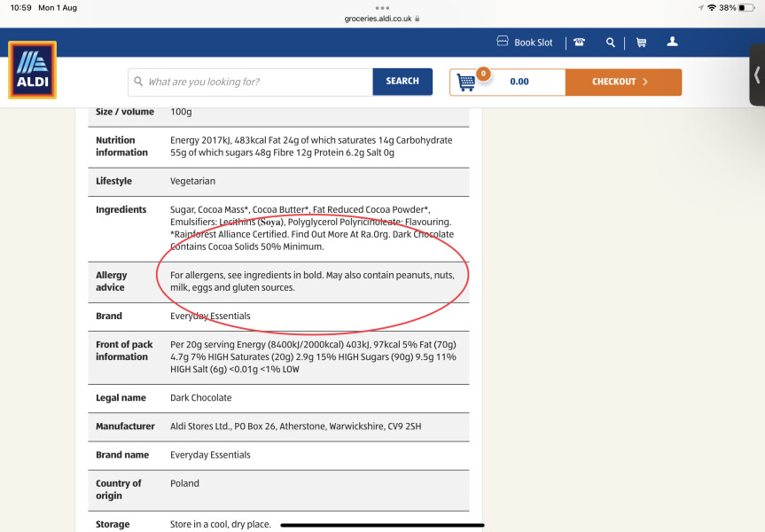Image resolution: width=765 pixels, height=532 pixels.
Task: Click the Brand name value Everyday Essentials
Action: pyautogui.click(x=210, y=455)
